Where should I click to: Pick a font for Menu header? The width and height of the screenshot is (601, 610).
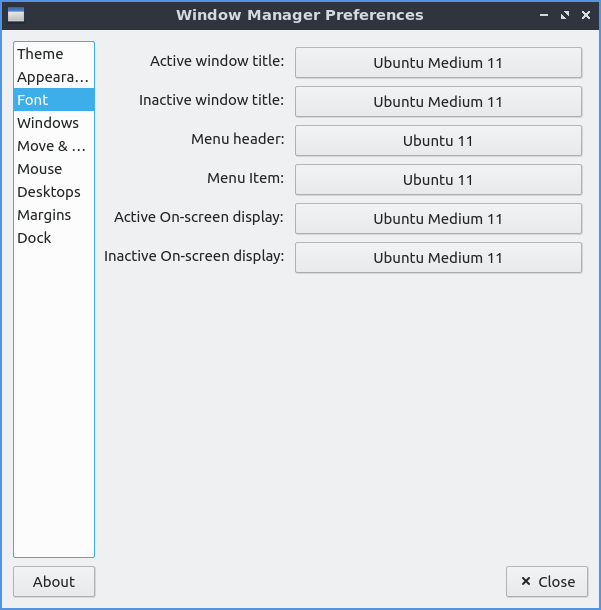coord(438,141)
